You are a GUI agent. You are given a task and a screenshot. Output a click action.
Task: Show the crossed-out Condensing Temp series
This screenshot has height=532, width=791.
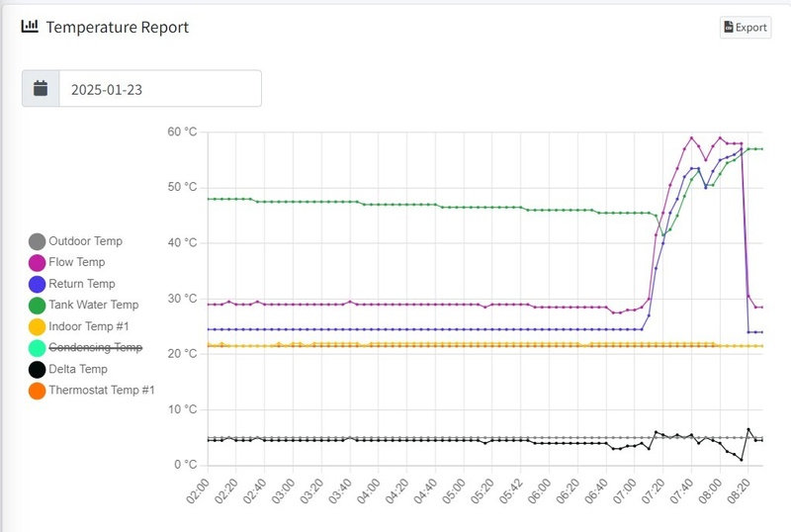click(95, 348)
